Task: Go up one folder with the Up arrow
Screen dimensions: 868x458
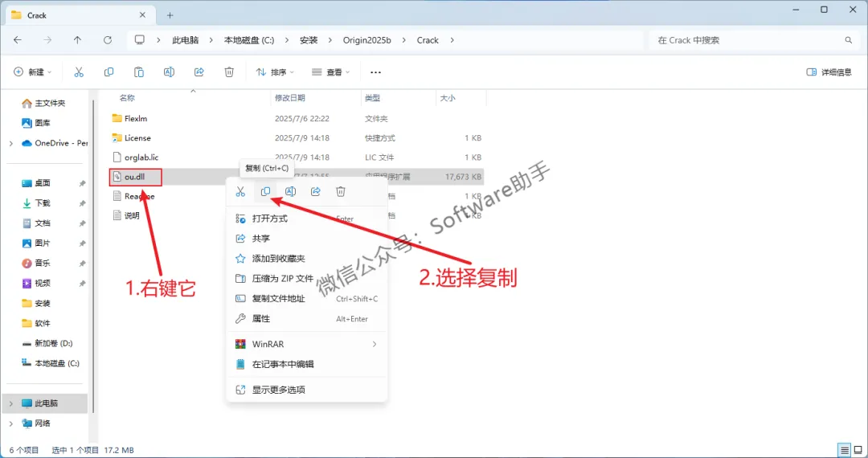Action: (x=77, y=40)
